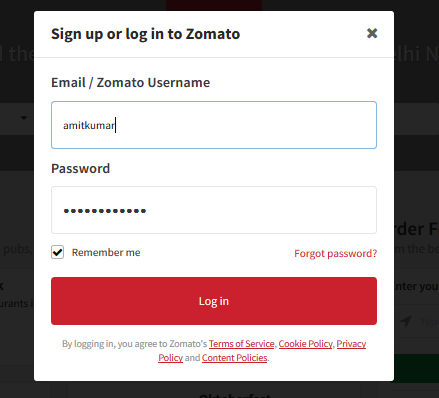The image size is (439, 398).
Task: Click inside the Password field
Action: coord(214,210)
